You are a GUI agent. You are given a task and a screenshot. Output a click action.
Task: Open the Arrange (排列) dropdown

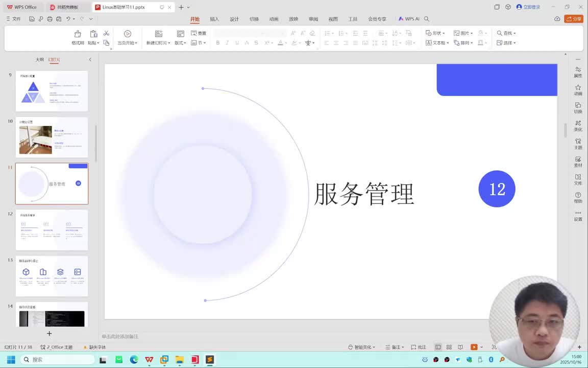click(x=463, y=43)
